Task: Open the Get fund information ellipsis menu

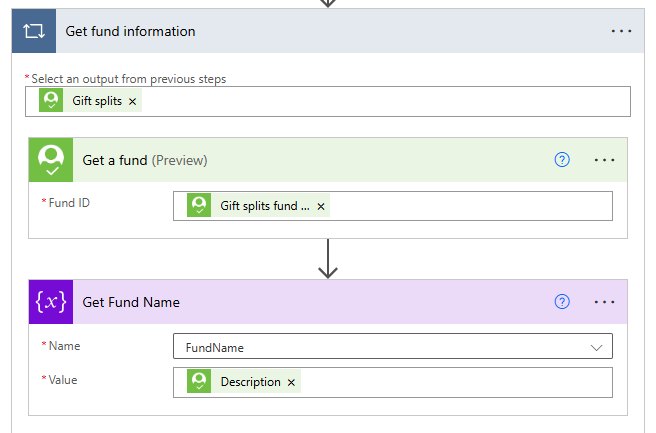Action: (x=621, y=31)
